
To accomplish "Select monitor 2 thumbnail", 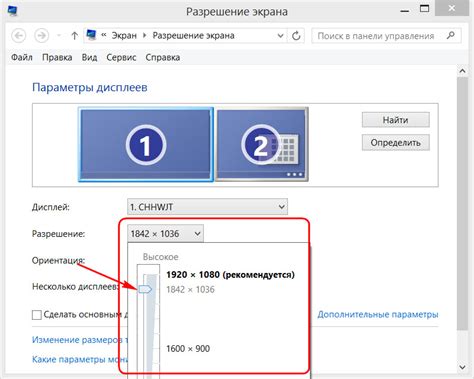I will 262,144.
